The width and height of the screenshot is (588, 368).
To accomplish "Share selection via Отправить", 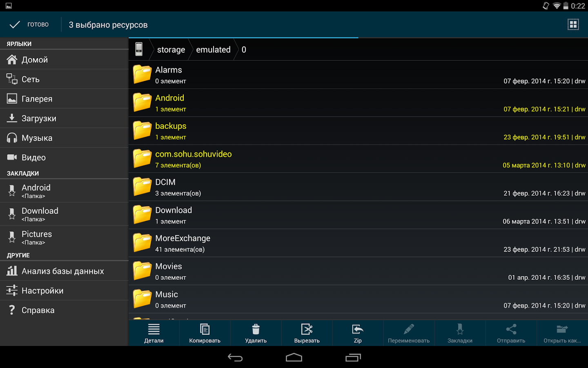I will coord(511,333).
